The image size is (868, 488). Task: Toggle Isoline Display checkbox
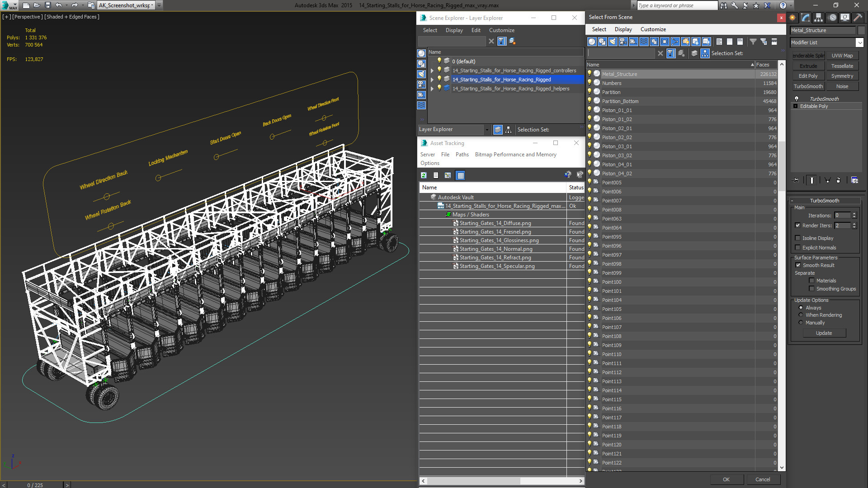click(x=798, y=238)
